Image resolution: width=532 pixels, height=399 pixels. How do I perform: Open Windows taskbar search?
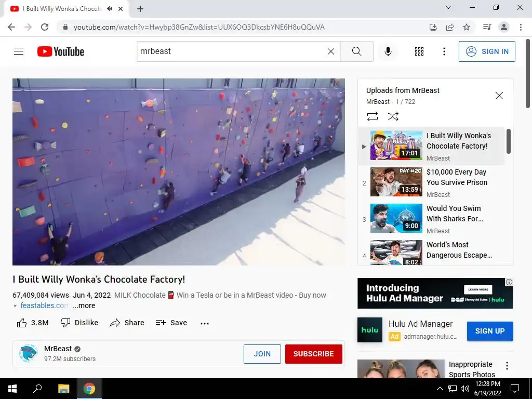[x=37, y=389]
